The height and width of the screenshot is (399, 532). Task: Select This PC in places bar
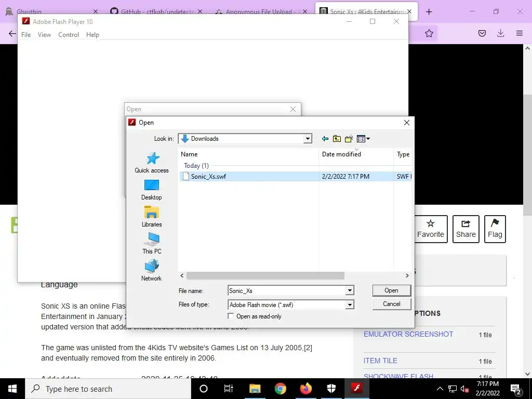tap(152, 244)
